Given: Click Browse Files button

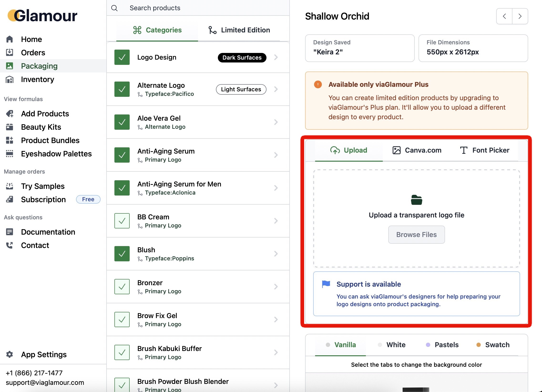Looking at the screenshot, I should [416, 235].
